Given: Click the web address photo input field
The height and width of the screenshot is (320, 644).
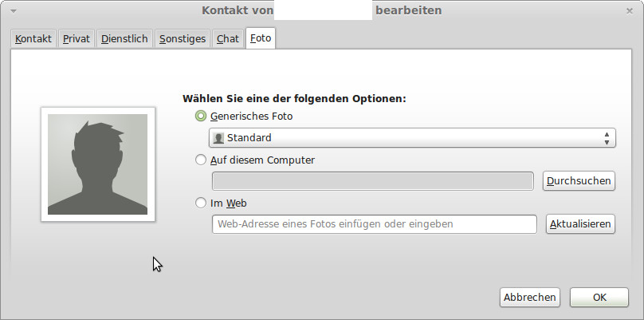Looking at the screenshot, I should pos(374,224).
